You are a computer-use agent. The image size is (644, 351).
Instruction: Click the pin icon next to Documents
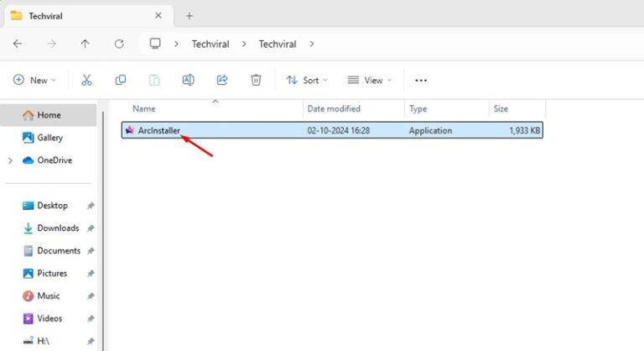click(x=91, y=251)
